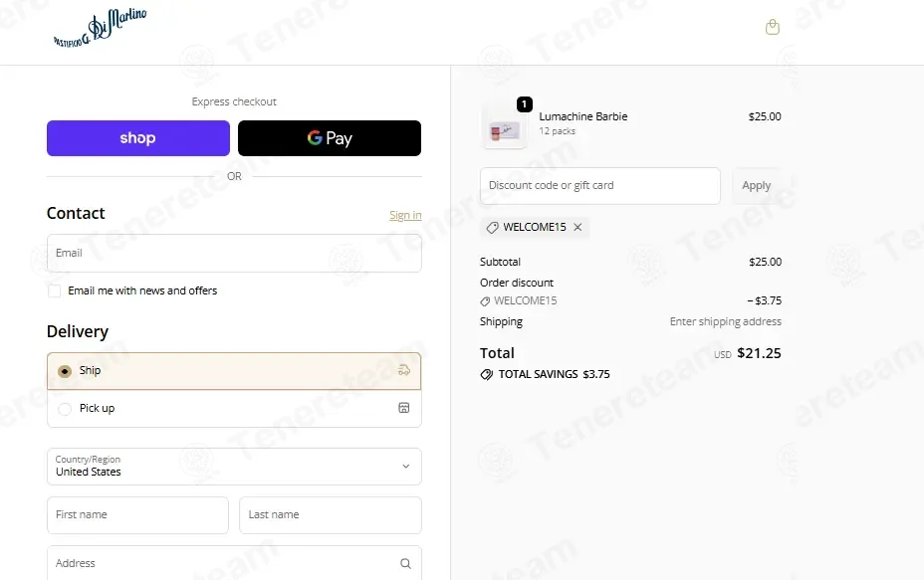This screenshot has height=580, width=924.
Task: Click the item quantity badge on thumbnail
Action: (x=525, y=104)
